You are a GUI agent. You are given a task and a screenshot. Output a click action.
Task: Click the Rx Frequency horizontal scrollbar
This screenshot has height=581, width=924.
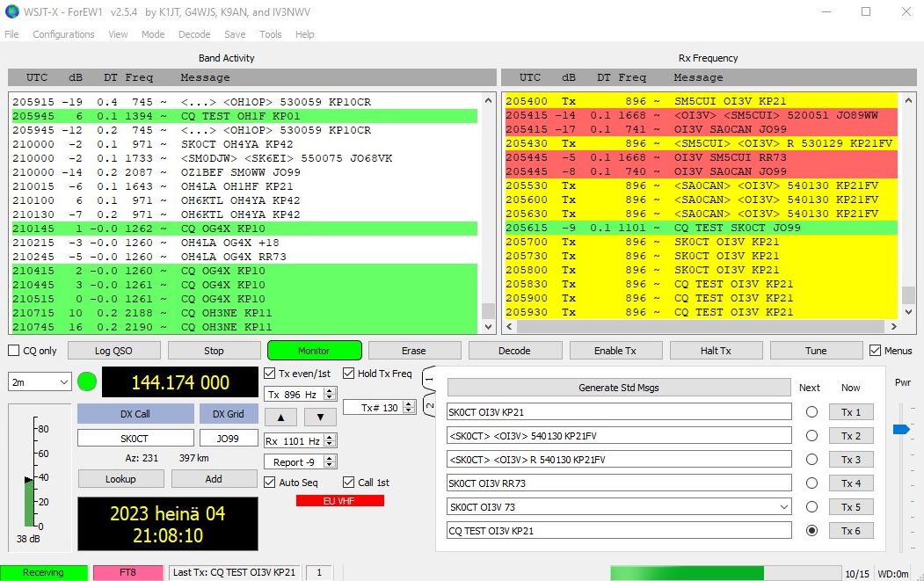click(x=702, y=326)
